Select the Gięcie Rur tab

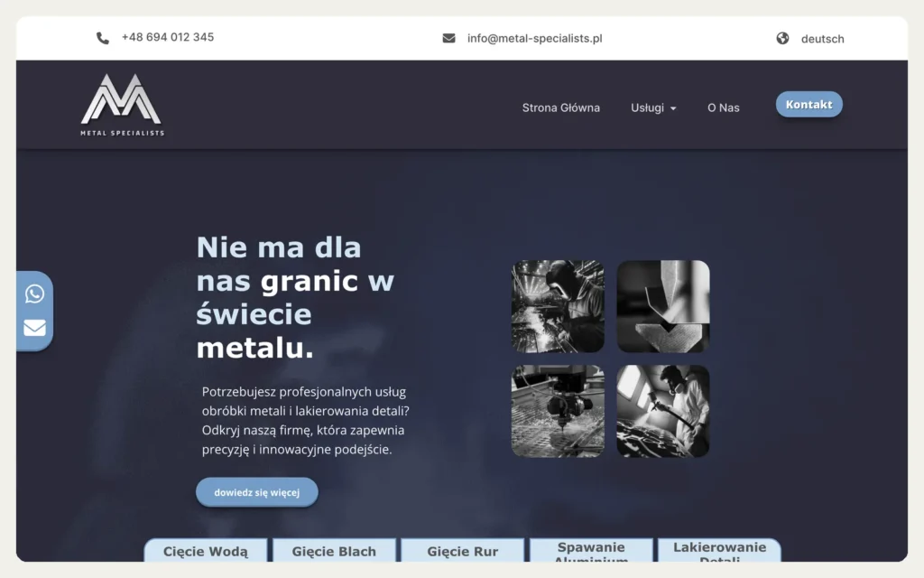[463, 551]
